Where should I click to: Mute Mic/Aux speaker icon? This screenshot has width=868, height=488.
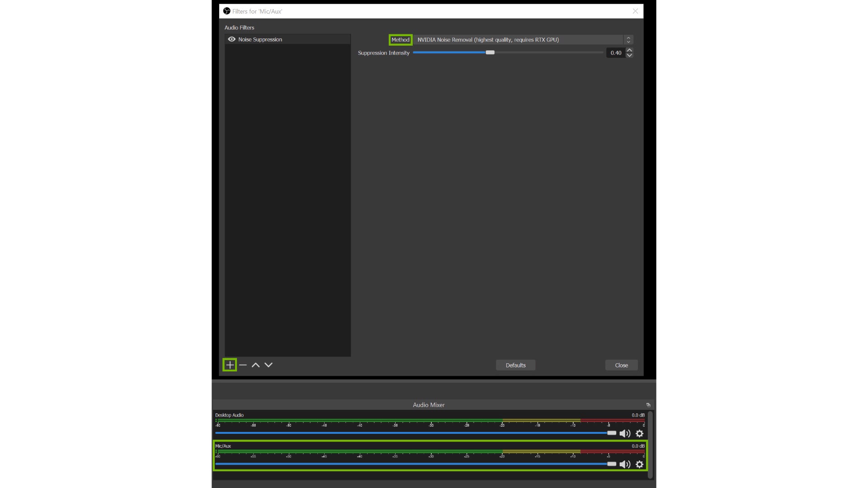pyautogui.click(x=625, y=464)
